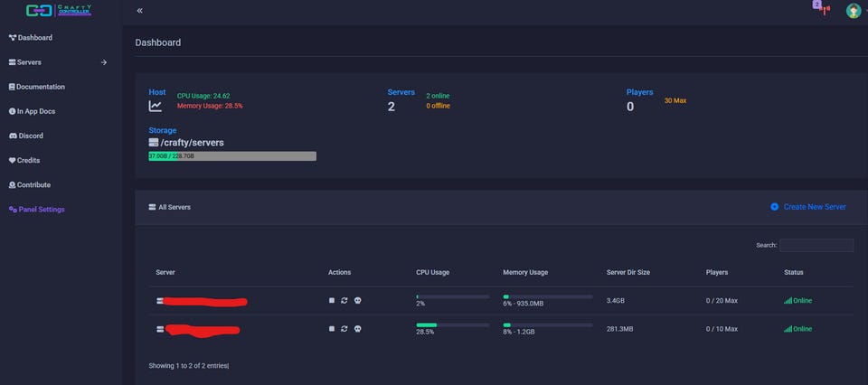Go to Dashboard in the sidebar

coord(34,38)
